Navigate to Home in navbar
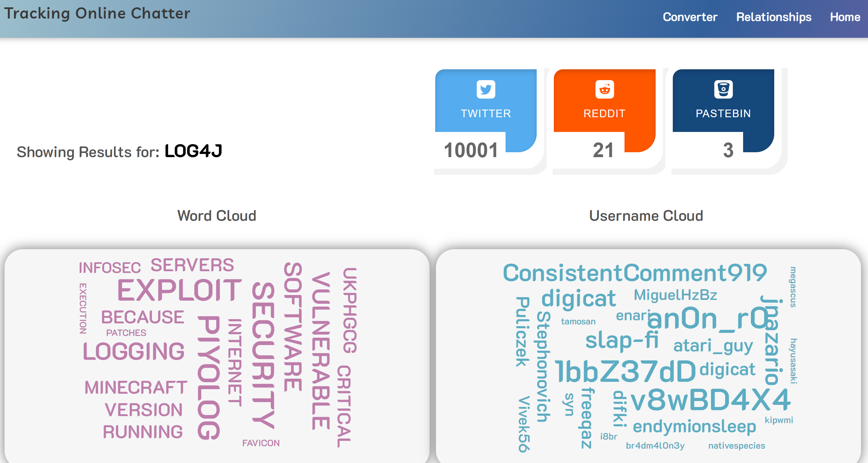This screenshot has width=868, height=463. point(845,17)
